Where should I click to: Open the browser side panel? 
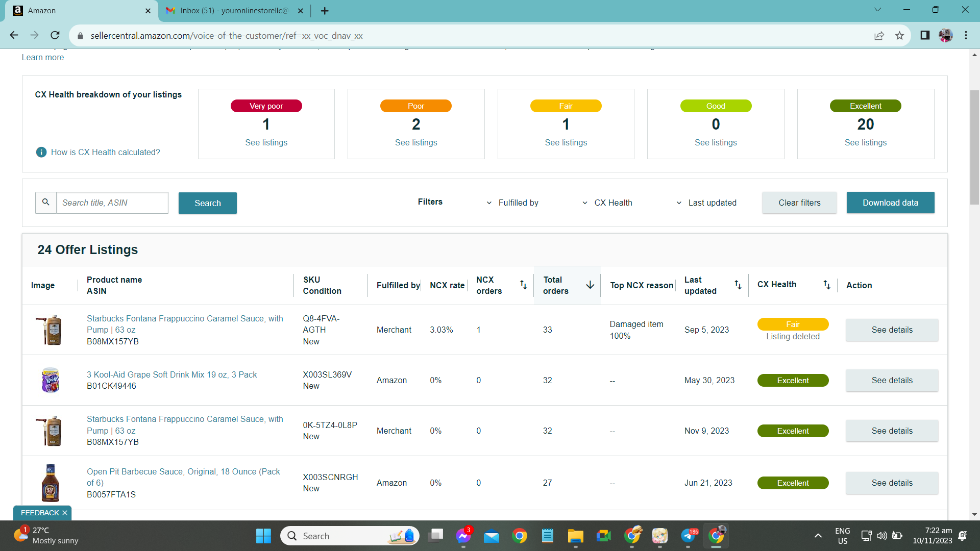point(925,35)
